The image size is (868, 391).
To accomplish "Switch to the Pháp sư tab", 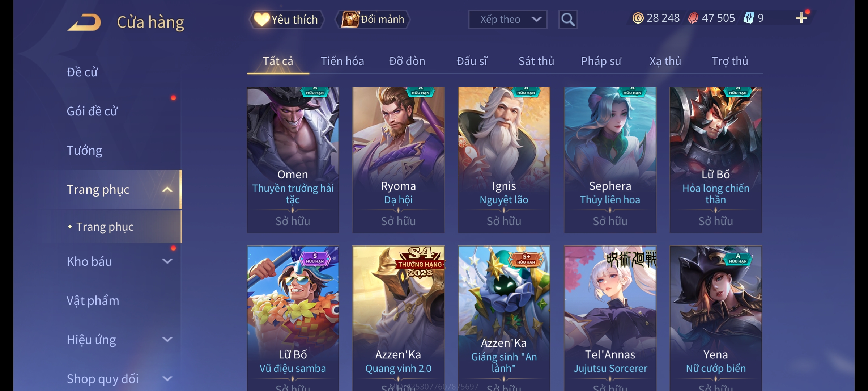I will point(601,61).
